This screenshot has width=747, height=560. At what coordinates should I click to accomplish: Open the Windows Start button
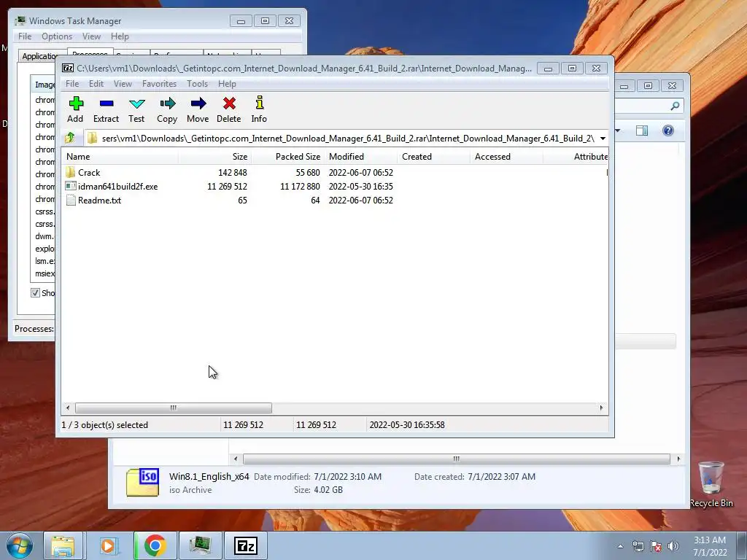[20, 545]
